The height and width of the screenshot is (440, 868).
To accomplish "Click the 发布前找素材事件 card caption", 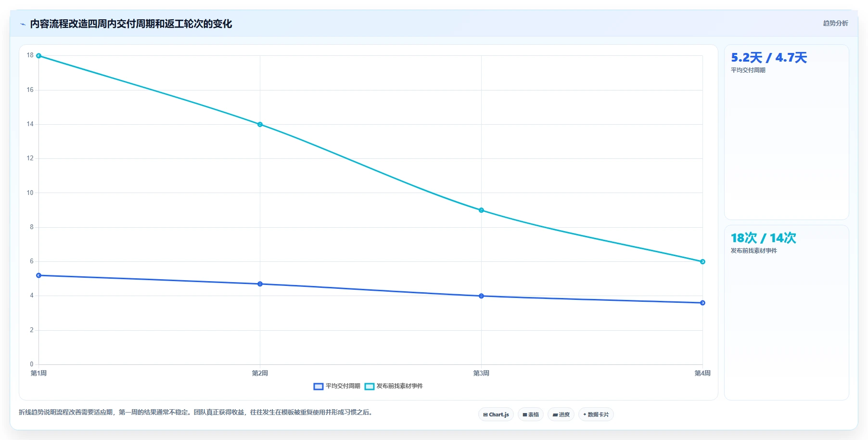I will (x=754, y=251).
